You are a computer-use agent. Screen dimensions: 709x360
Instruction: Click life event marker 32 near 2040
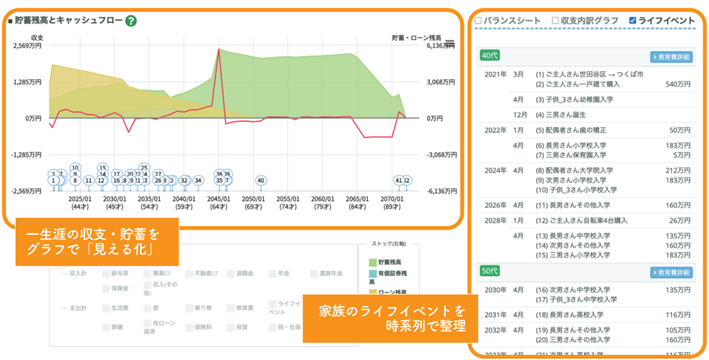(x=184, y=180)
